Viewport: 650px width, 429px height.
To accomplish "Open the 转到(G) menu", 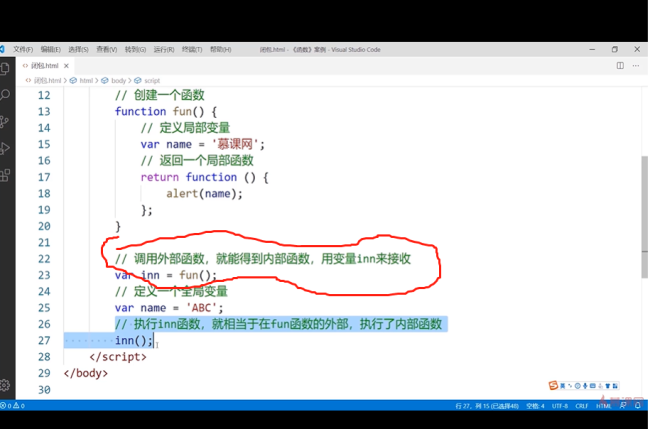I will [x=135, y=49].
